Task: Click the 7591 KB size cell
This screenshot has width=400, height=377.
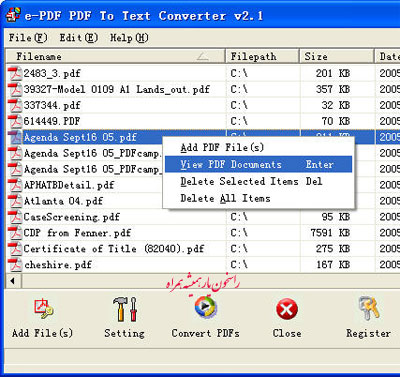Action: pyautogui.click(x=330, y=233)
